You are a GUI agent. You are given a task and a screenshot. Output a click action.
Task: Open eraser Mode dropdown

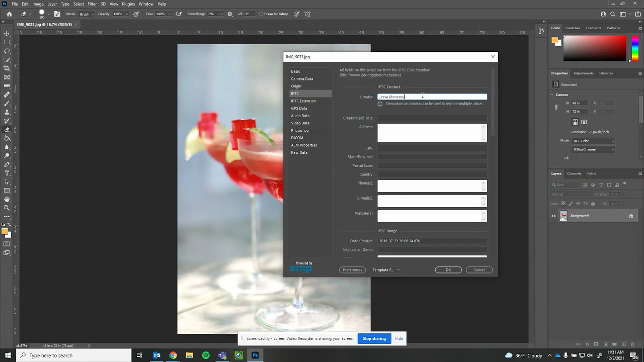tap(86, 14)
